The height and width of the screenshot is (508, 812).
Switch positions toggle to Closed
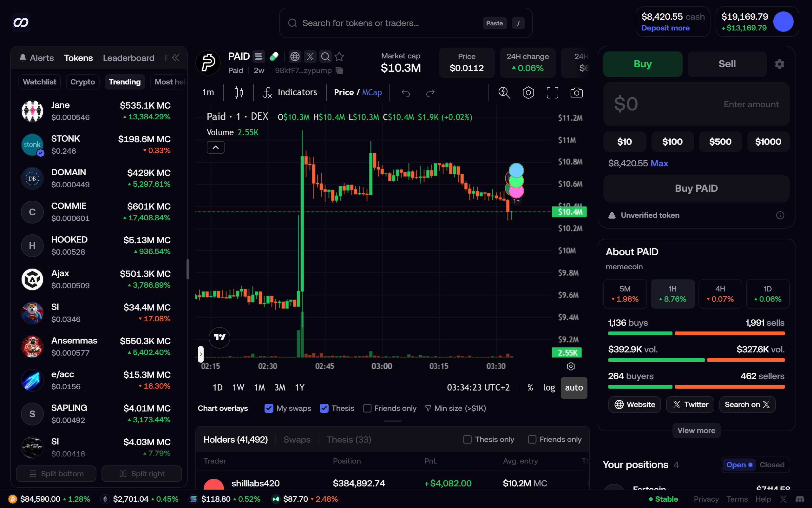(772, 465)
